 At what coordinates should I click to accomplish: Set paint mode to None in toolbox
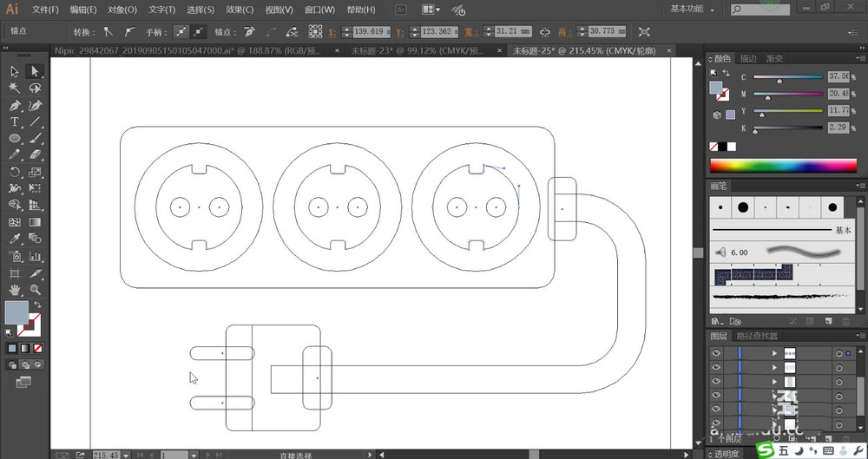37,348
